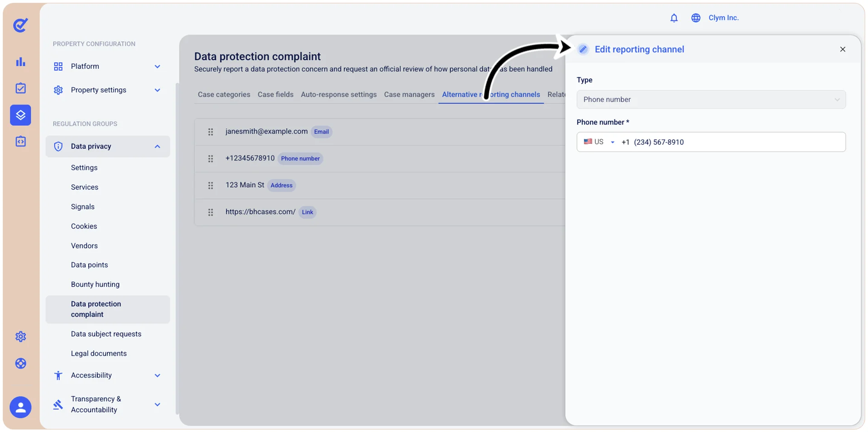Click the notifications bell icon

[674, 18]
